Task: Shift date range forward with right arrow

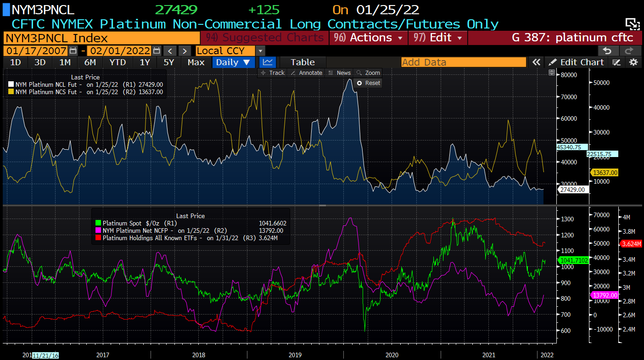Action: click(x=184, y=51)
